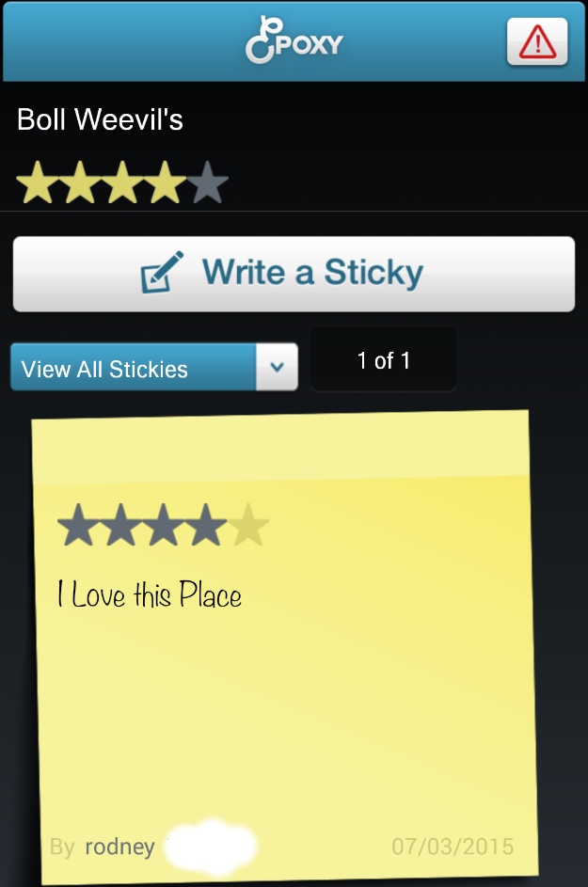The height and width of the screenshot is (887, 588).
Task: Click the first gray star on sticky note
Action: (x=78, y=526)
